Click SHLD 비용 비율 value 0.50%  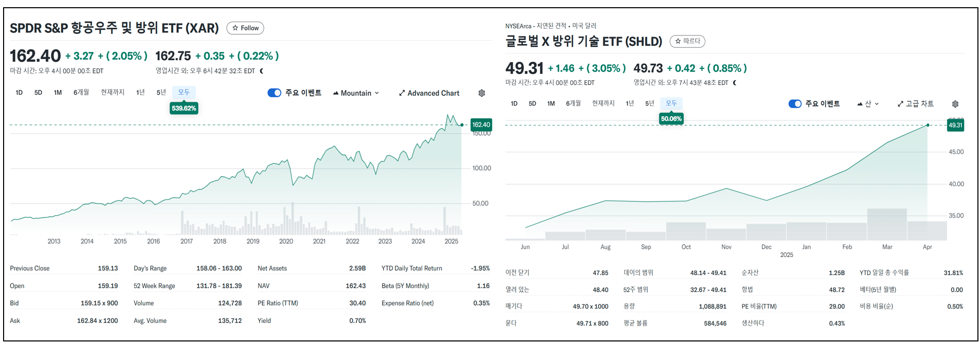(x=955, y=306)
